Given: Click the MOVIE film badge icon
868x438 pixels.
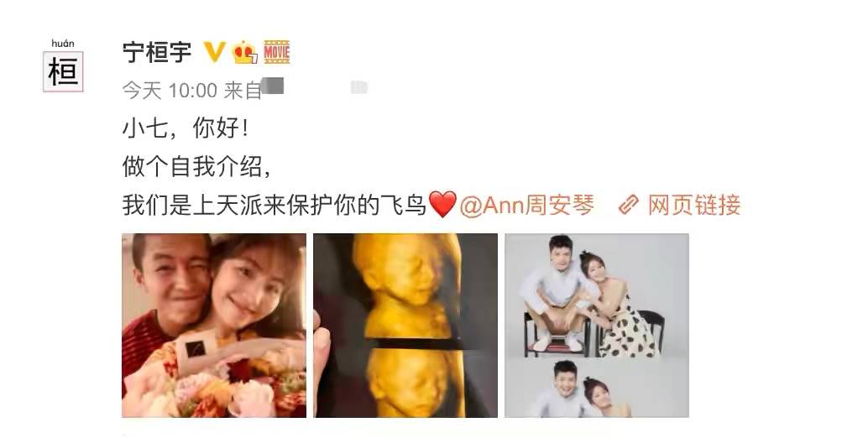Looking at the screenshot, I should (x=276, y=52).
